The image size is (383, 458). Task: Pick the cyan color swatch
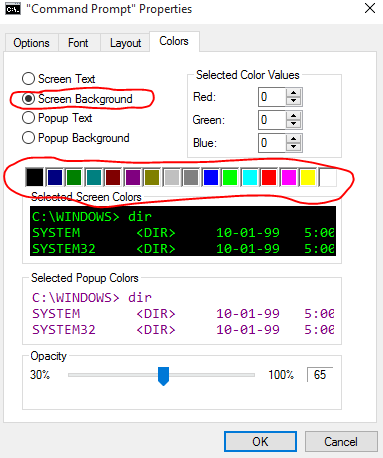click(x=250, y=177)
